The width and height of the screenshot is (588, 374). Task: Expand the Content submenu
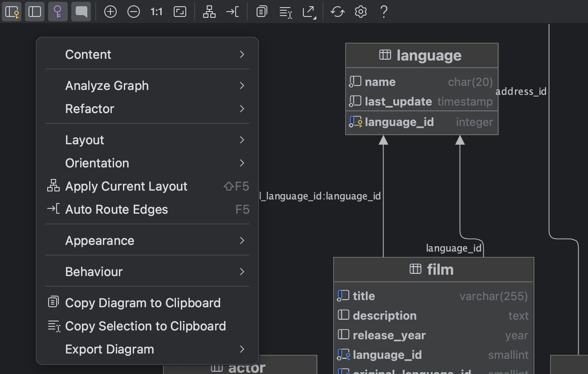147,54
